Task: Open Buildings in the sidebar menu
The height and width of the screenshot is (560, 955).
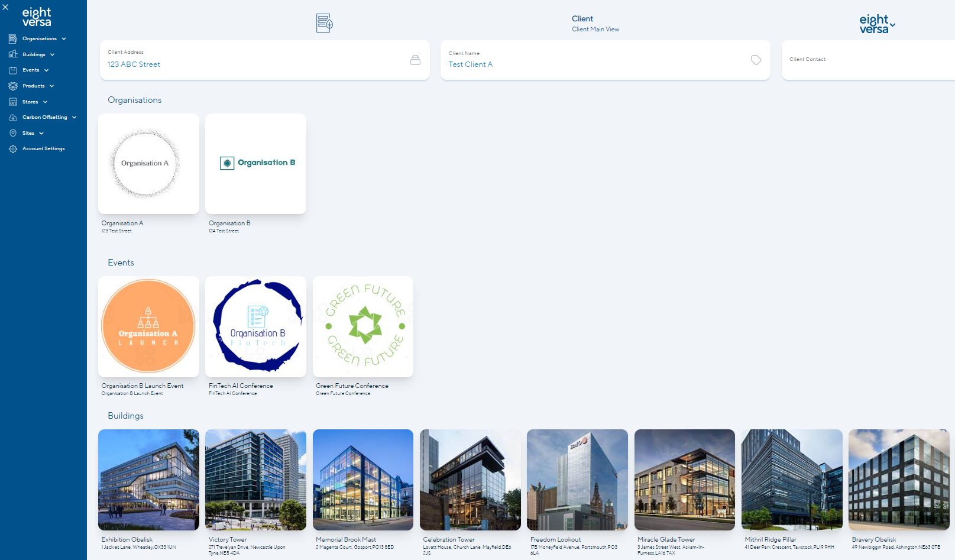Action: coord(34,54)
